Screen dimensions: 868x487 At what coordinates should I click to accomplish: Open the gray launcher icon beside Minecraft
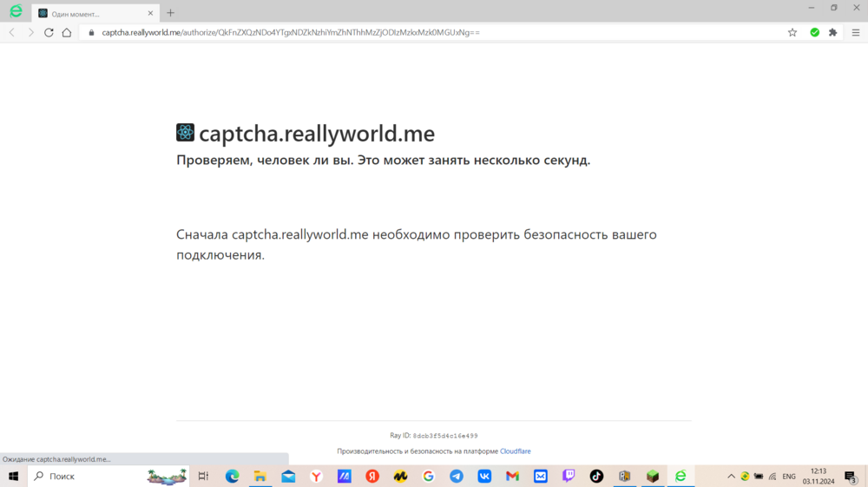(624, 476)
